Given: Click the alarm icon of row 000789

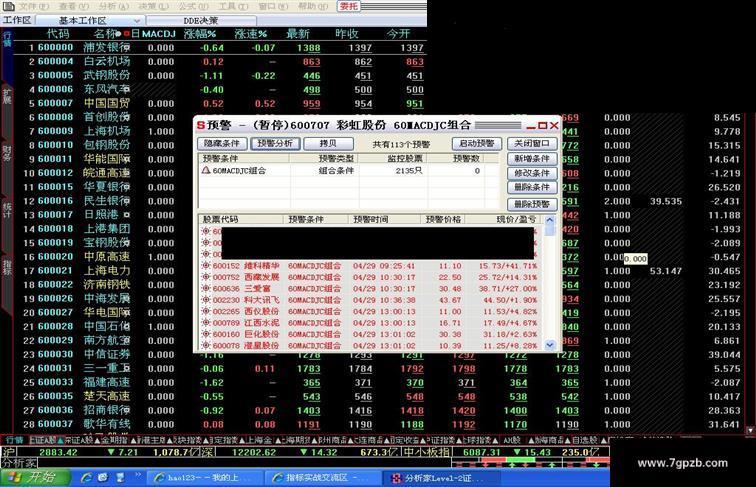Looking at the screenshot, I should (x=206, y=323).
